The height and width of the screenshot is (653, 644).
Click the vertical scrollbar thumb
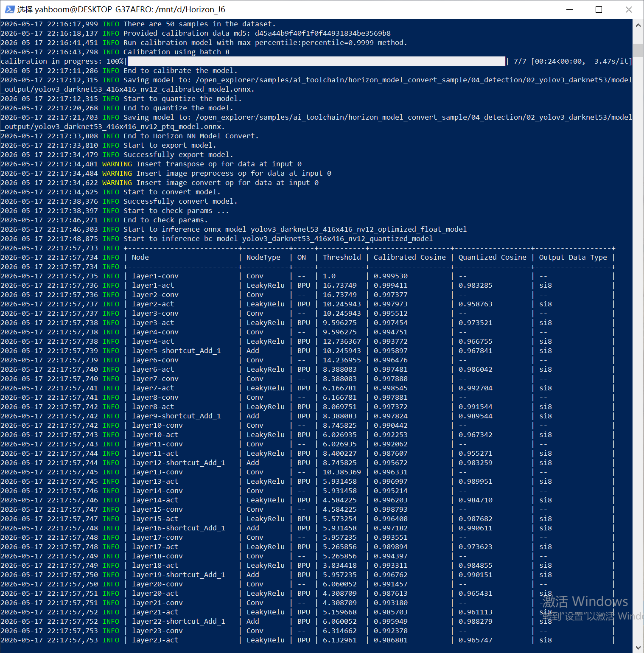(638, 50)
